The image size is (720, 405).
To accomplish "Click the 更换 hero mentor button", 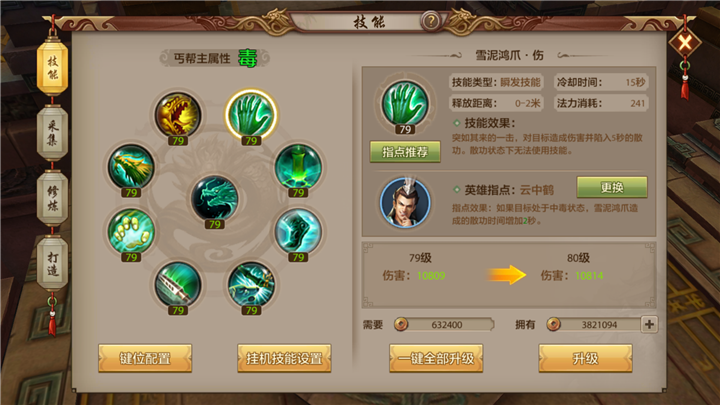I will click(612, 187).
